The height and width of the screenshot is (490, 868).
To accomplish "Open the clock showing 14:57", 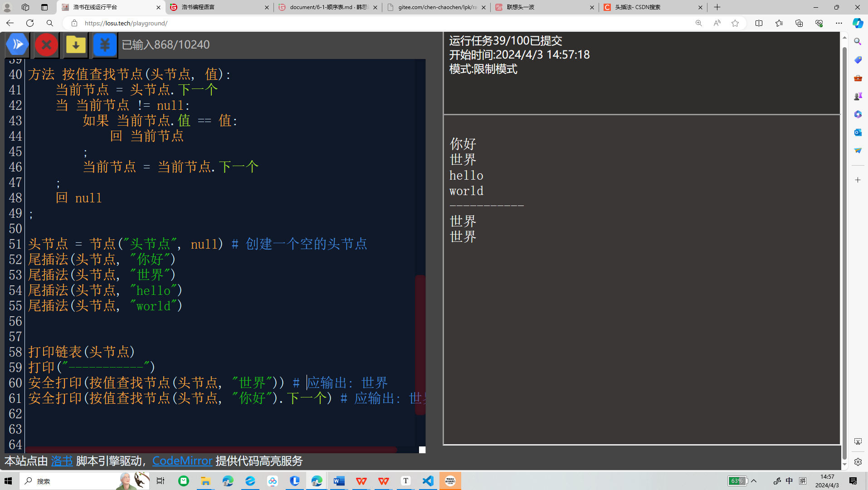I will (827, 481).
